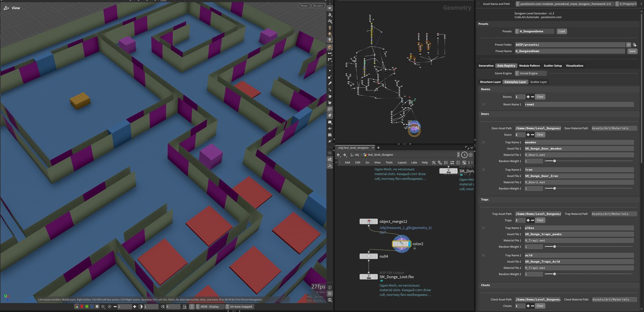
Task: Toggle the network grid layout icon
Action: tap(458, 162)
